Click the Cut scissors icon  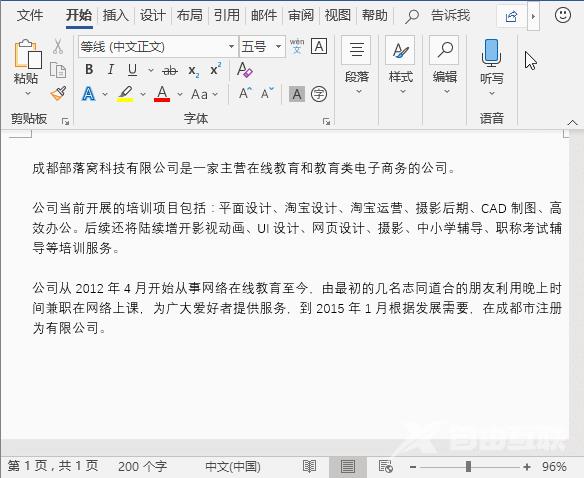pyautogui.click(x=58, y=46)
